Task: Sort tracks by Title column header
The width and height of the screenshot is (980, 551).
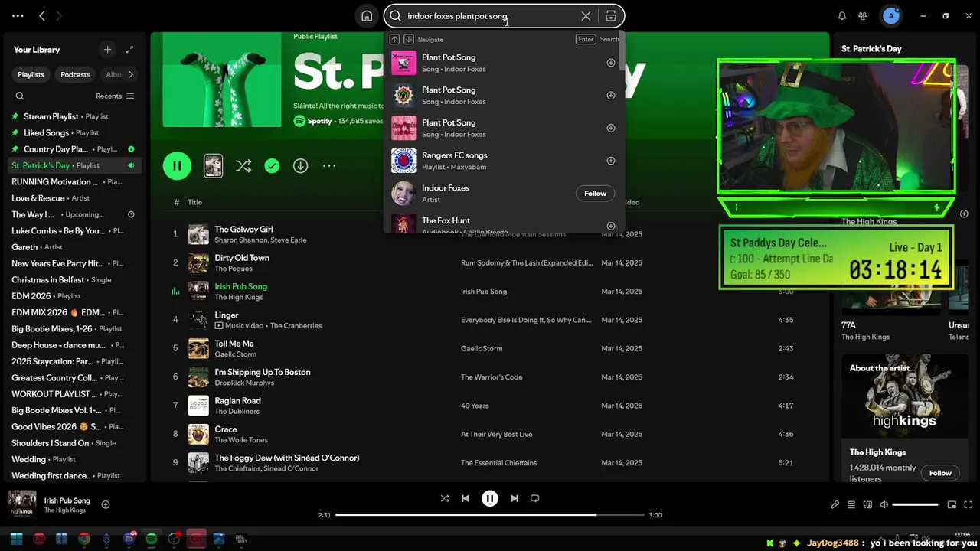Action: (195, 202)
